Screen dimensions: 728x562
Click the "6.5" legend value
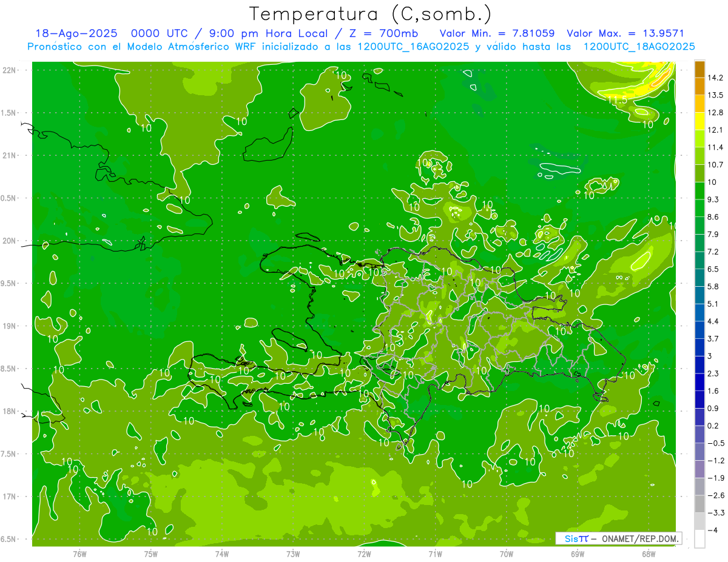[x=713, y=269]
